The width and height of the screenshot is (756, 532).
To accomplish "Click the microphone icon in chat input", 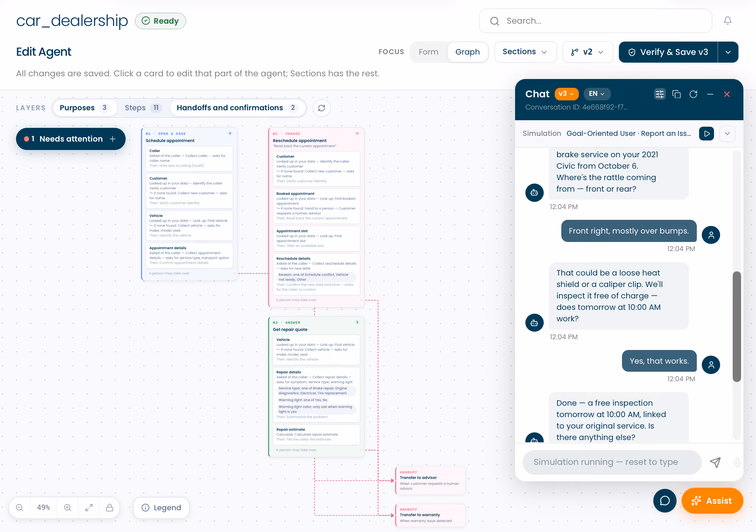I will click(x=737, y=462).
